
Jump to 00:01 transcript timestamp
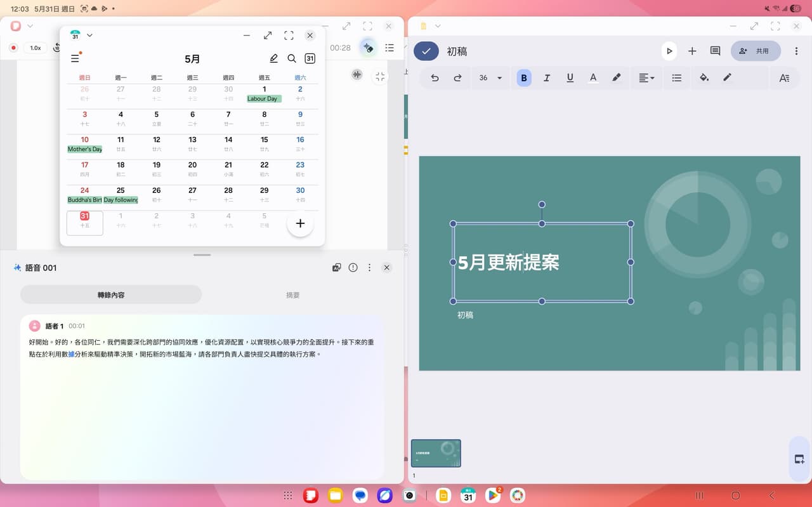pyautogui.click(x=77, y=326)
